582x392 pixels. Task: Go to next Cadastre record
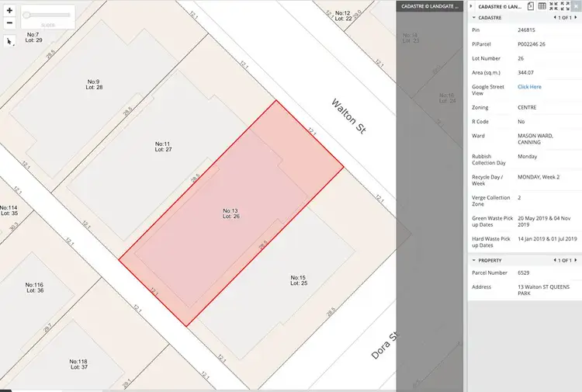click(x=574, y=17)
